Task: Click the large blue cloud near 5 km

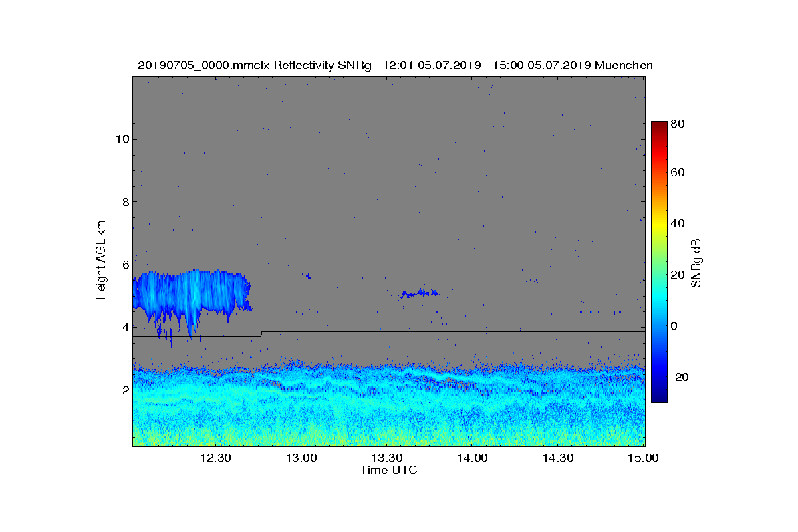Action: point(190,293)
